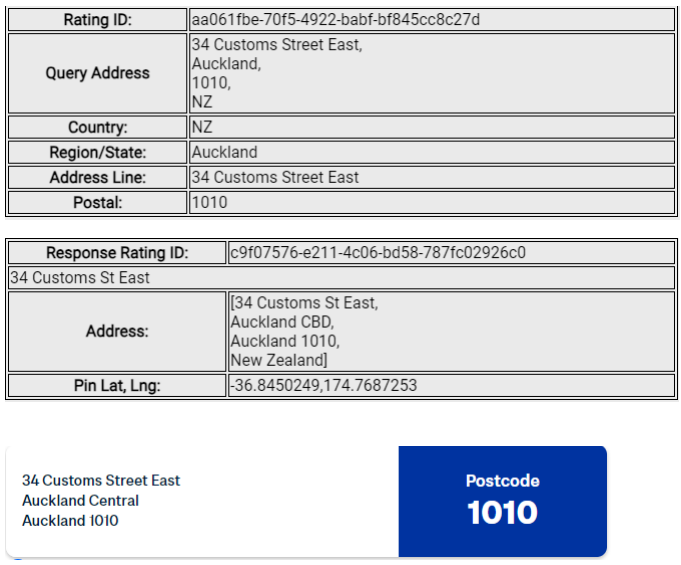Select the coordinates -36.8450249,174.7687253
Screen dimensions: 681x565
tap(324, 386)
